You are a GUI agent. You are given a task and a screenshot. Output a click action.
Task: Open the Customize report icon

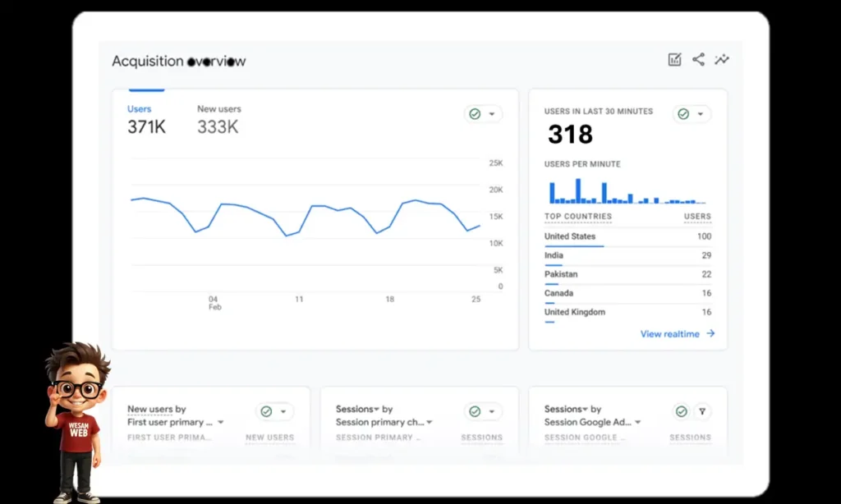674,59
